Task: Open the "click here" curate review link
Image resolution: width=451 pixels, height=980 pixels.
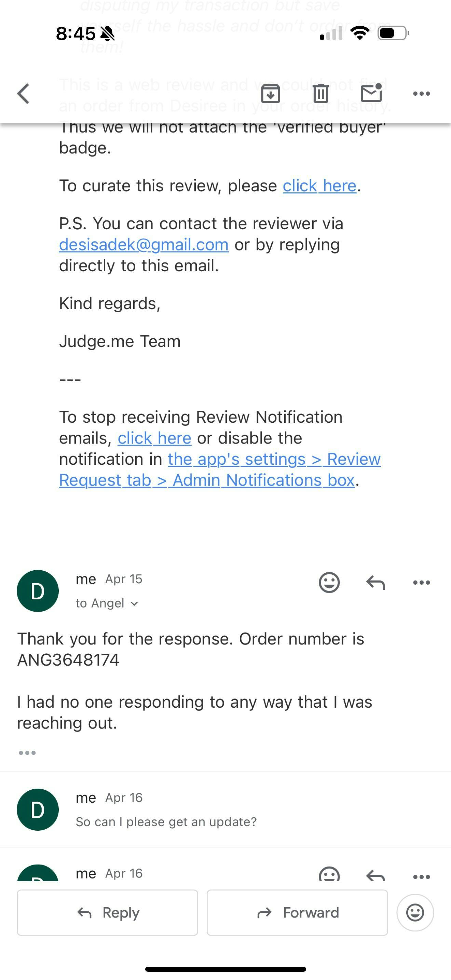Action: coord(319,186)
